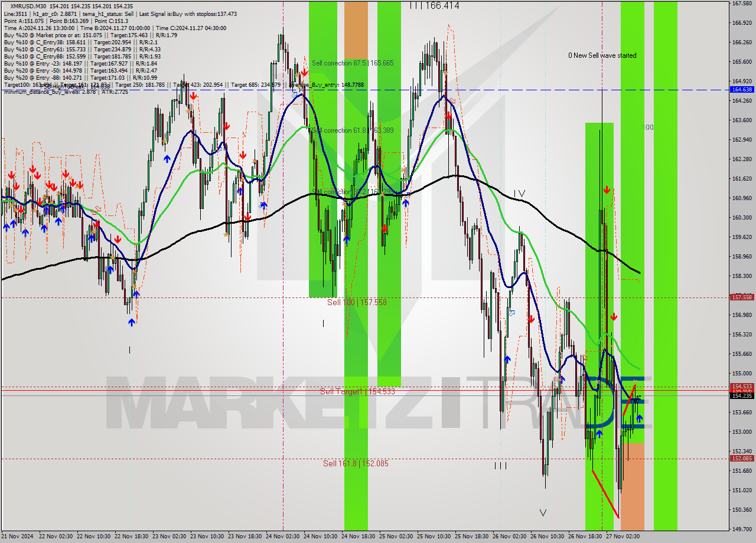Screen dimensions: 756x543
Task: Click the '24 Nov 02:30' time label
Action: point(282,537)
